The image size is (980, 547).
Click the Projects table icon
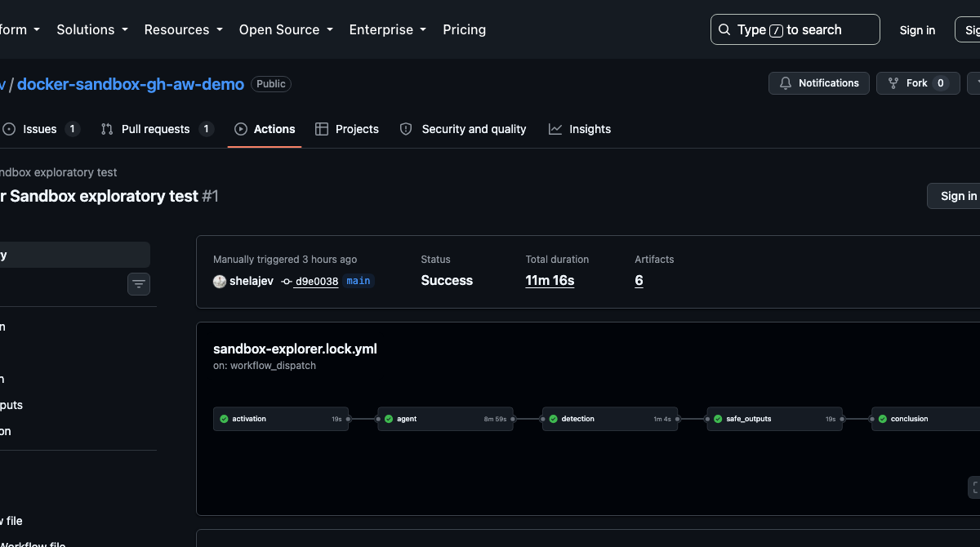click(x=322, y=129)
